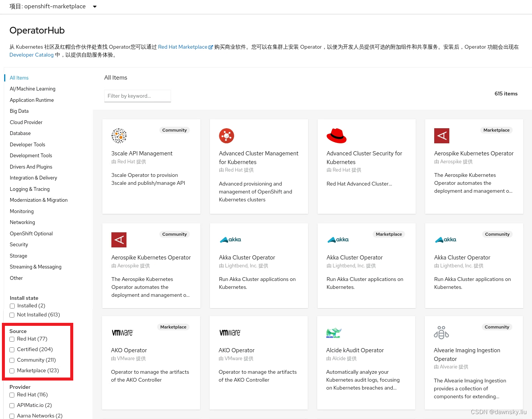Select the Integration & Delivery category
The width and height of the screenshot is (532, 419).
34,178
